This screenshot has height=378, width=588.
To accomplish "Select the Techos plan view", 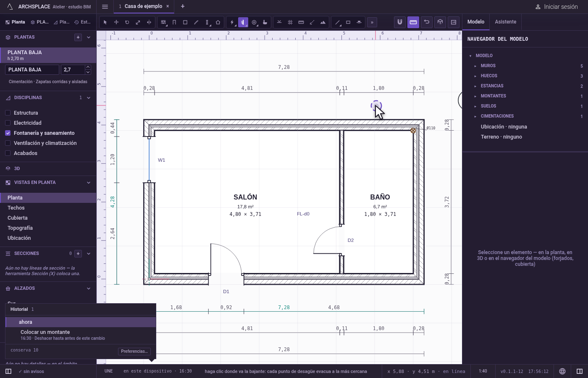I will (x=48, y=208).
